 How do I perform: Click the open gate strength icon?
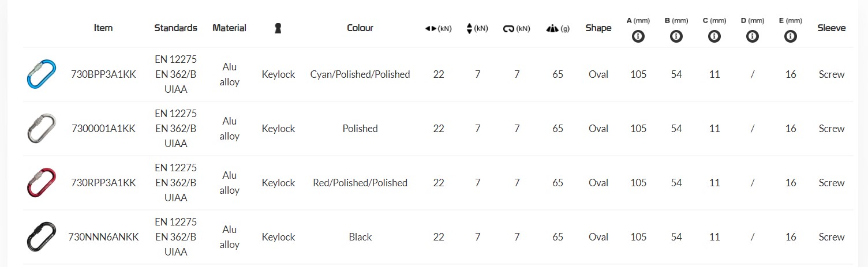click(x=508, y=28)
